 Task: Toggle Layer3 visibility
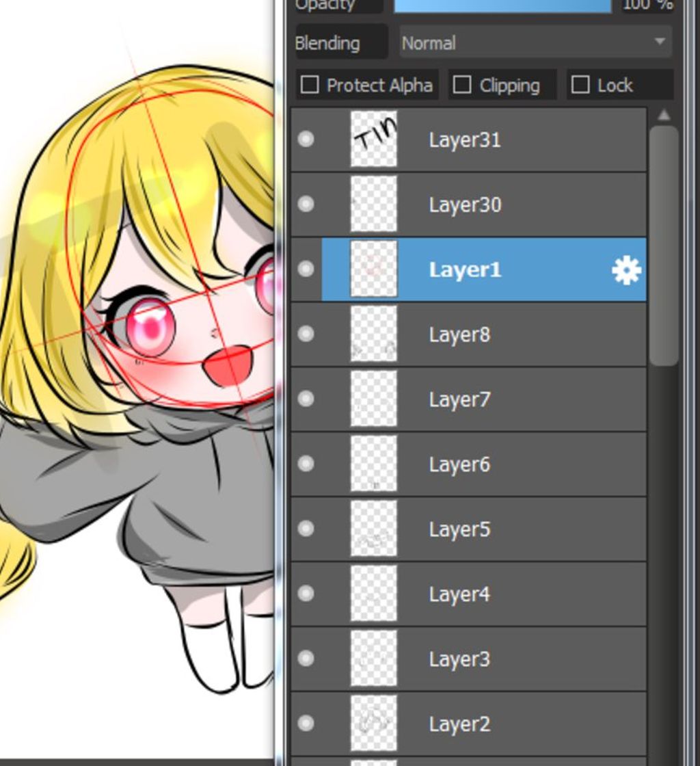click(306, 659)
